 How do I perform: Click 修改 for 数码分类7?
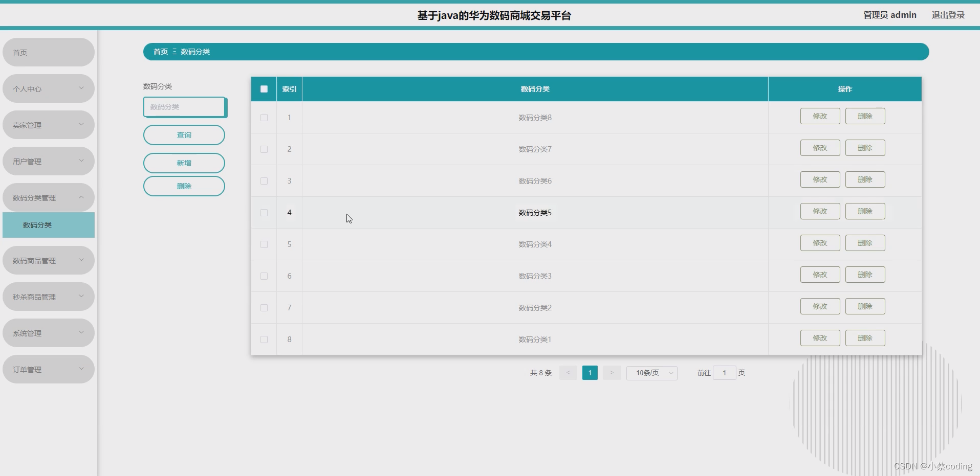click(820, 148)
